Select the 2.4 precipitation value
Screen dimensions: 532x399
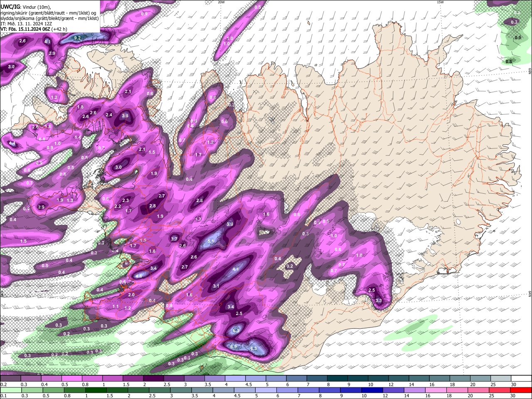tap(109, 115)
